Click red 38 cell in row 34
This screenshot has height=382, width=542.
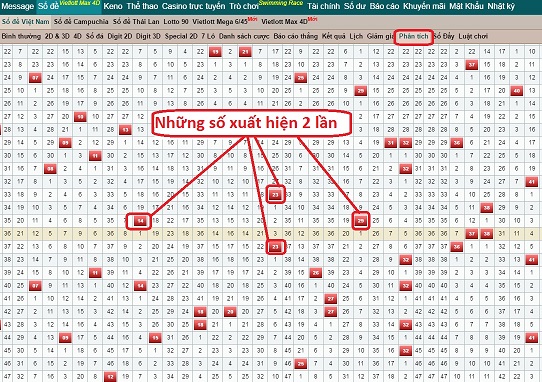coord(487,208)
